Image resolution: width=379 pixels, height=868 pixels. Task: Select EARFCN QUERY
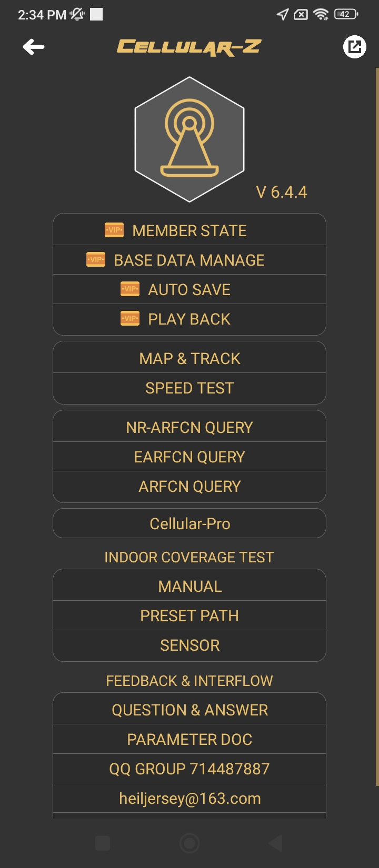click(x=189, y=457)
